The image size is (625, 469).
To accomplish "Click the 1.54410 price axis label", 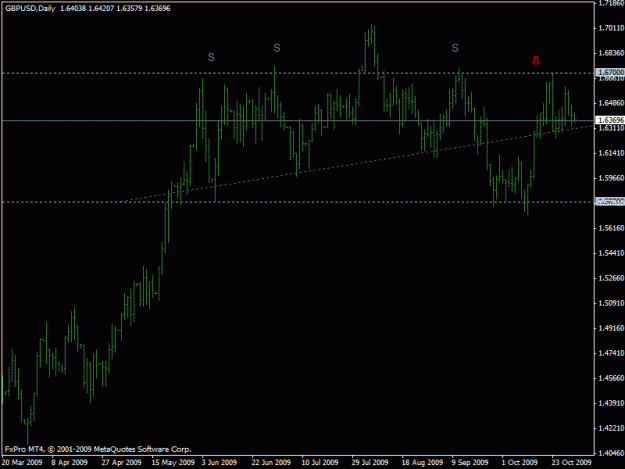I will [611, 253].
